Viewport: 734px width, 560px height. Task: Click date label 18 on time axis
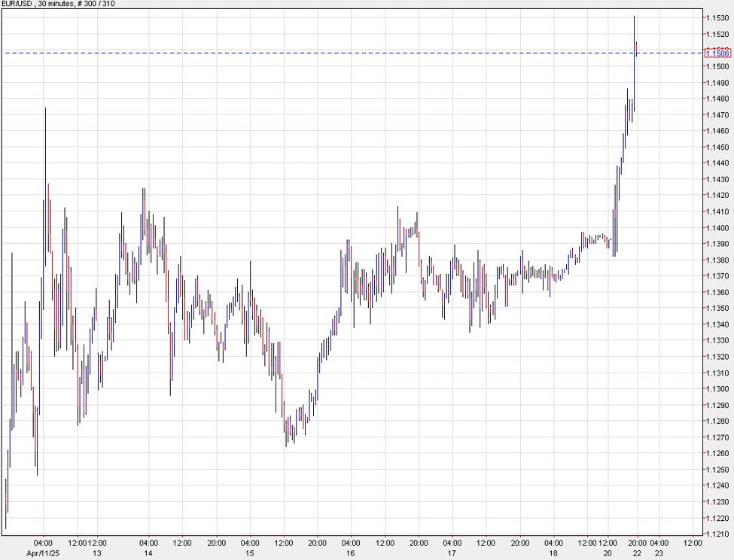click(x=553, y=552)
